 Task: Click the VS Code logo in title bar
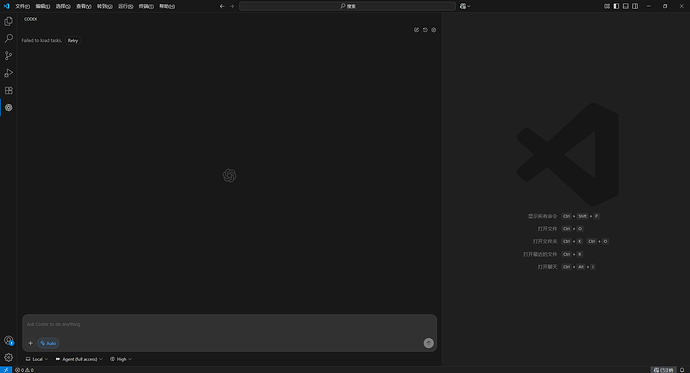tap(6, 6)
